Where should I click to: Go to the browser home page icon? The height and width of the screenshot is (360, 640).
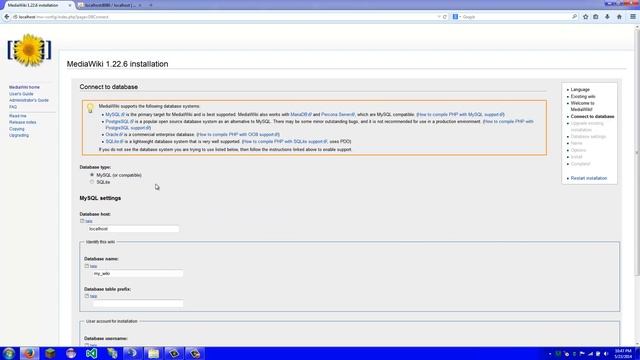[619, 17]
